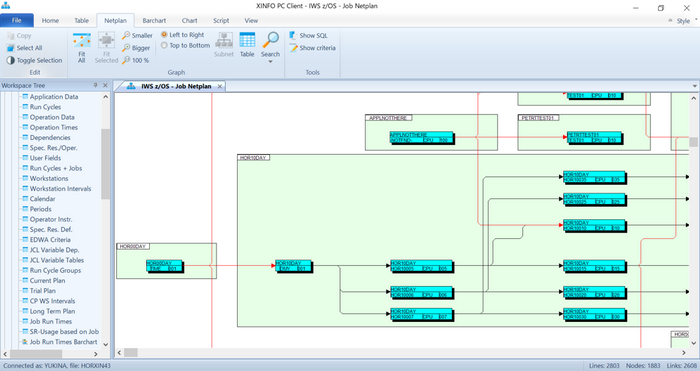
Task: Click tree scrollbar down arrow
Action: (x=105, y=344)
